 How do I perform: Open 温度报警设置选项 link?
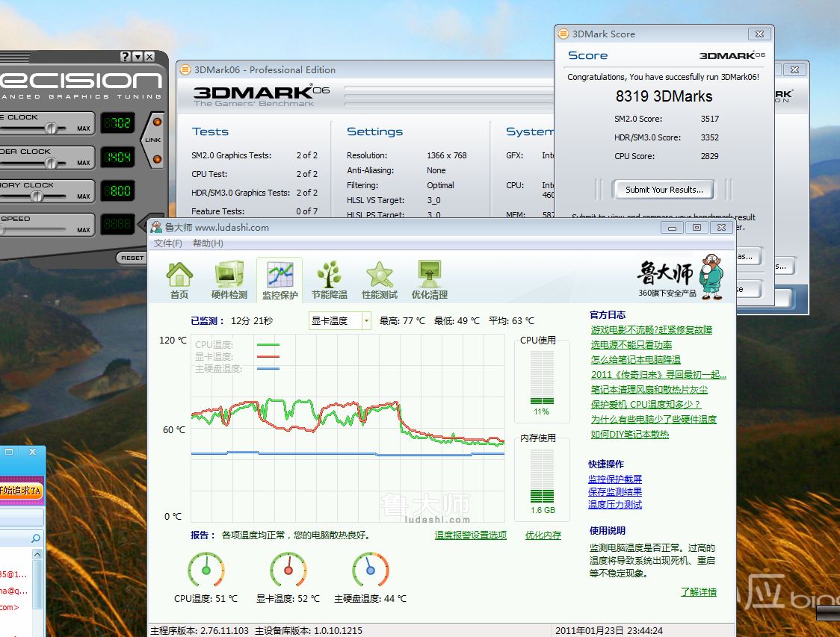(x=470, y=535)
